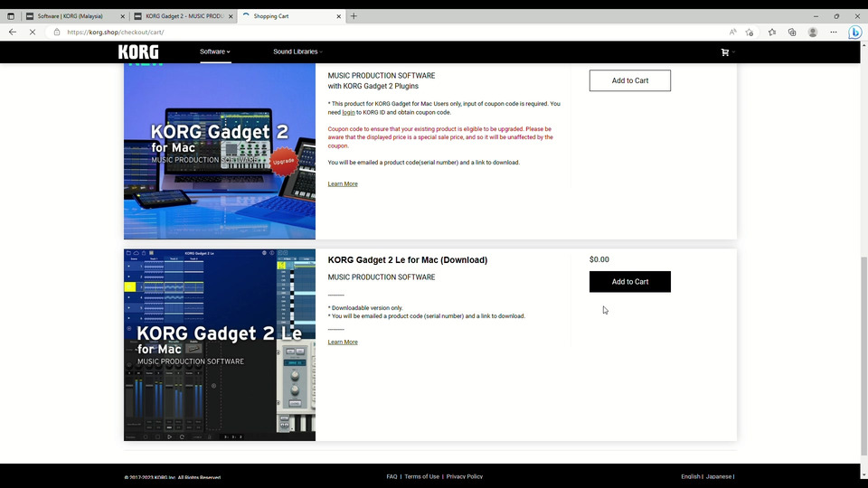This screenshot has height=488, width=868.
Task: Close the Shopping Cart tab
Action: 339,16
